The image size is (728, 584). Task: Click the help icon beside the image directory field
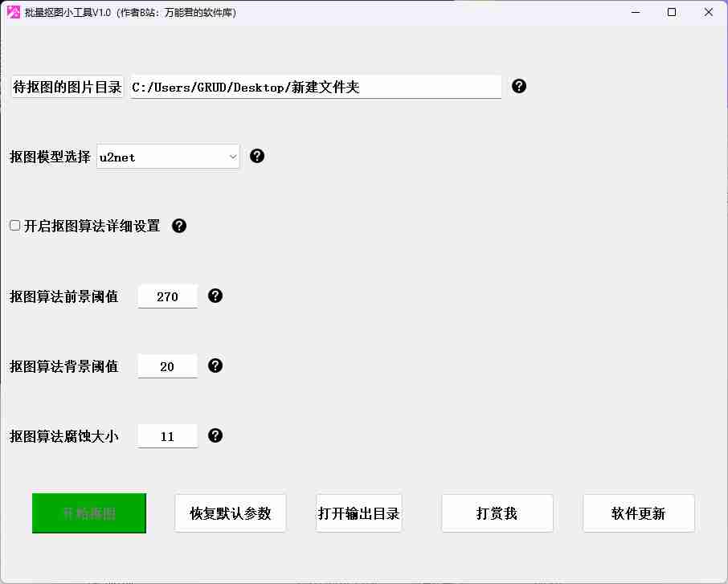(519, 86)
